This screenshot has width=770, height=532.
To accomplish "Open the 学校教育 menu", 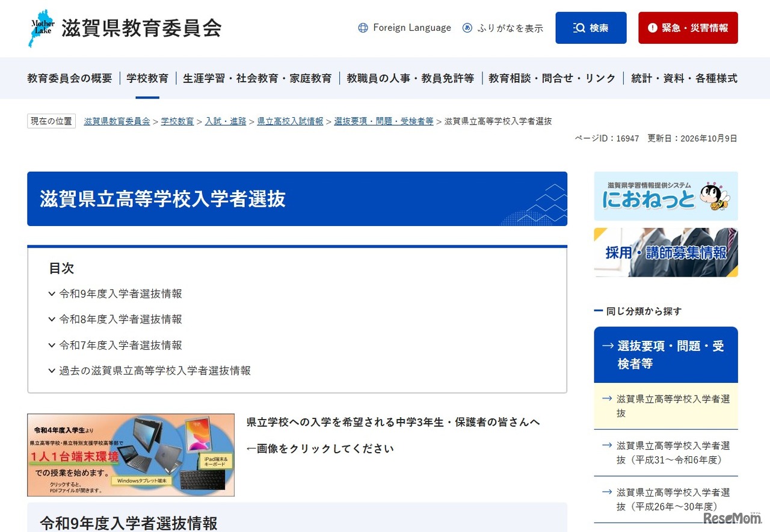I will 147,78.
